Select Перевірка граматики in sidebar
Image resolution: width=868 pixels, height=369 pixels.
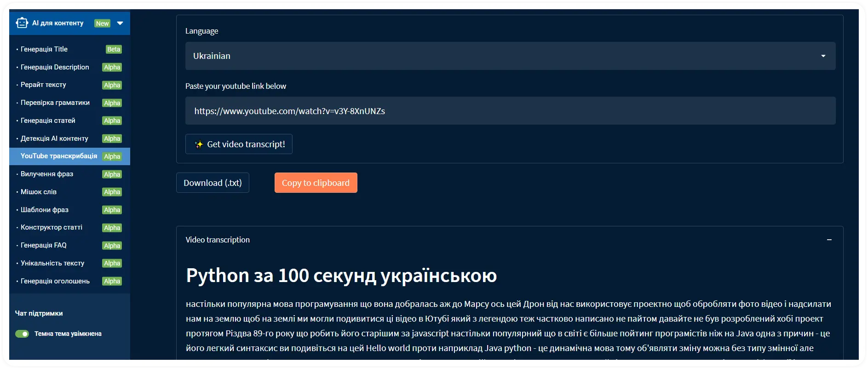[x=55, y=103]
